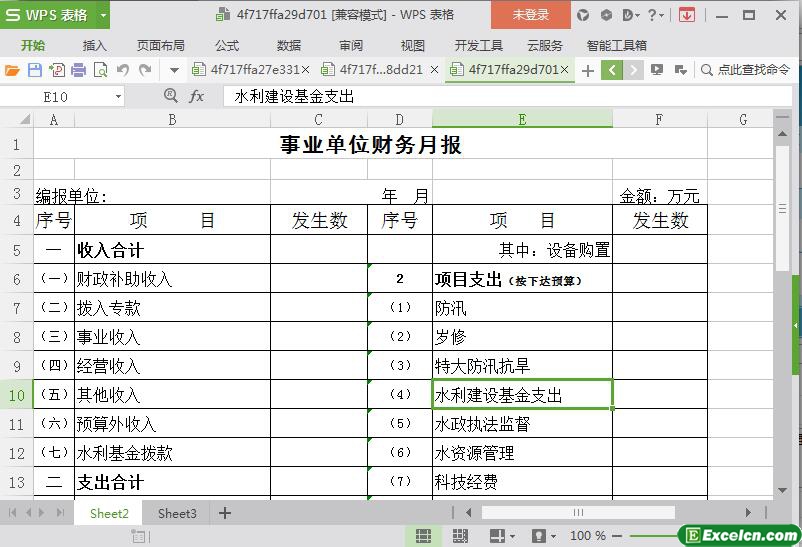This screenshot has height=547, width=802.
Task: Add a new sheet with plus icon
Action: tap(225, 513)
